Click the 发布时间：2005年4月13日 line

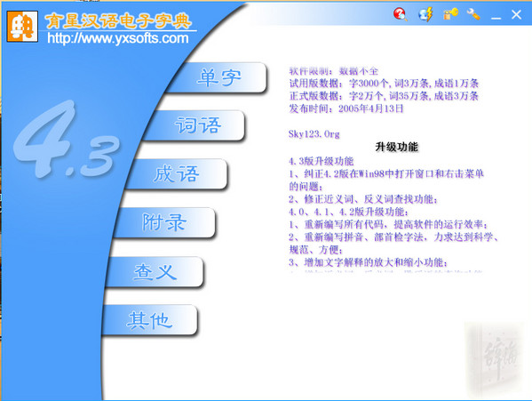tap(346, 108)
